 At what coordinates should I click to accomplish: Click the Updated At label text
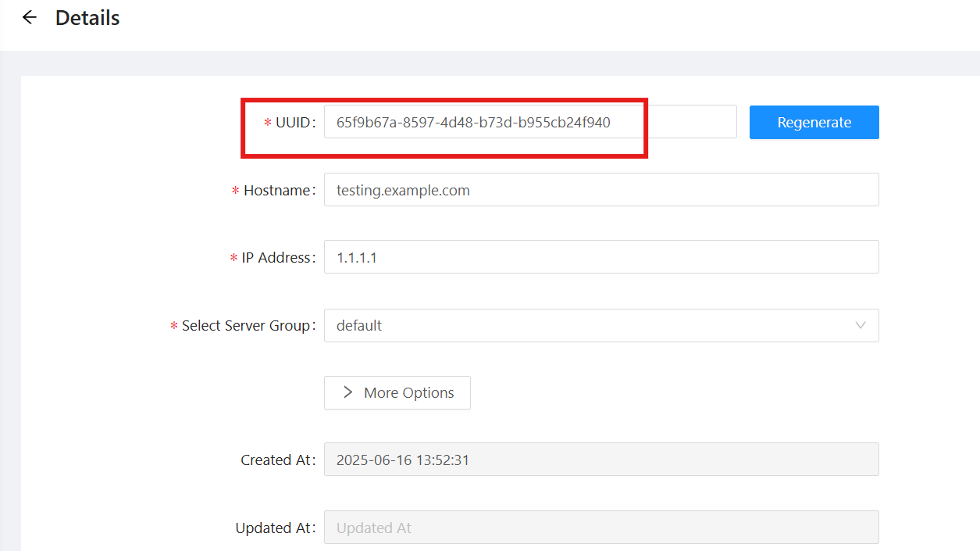pos(274,528)
